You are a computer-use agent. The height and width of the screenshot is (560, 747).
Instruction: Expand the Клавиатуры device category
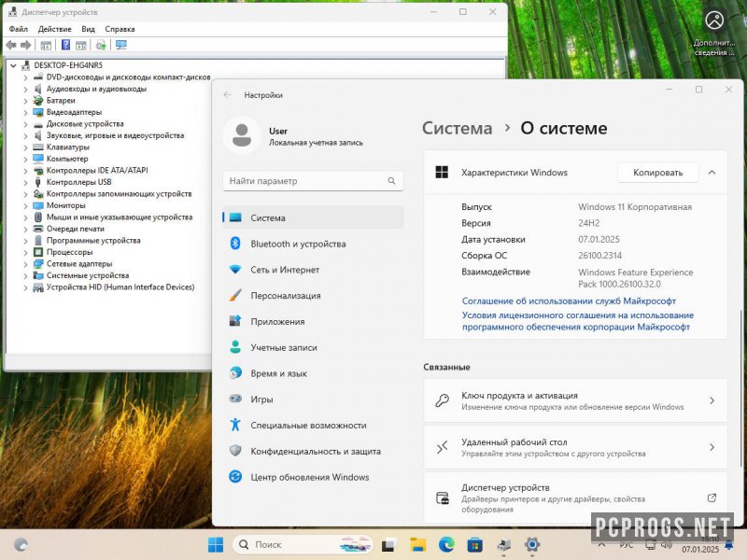coord(25,147)
